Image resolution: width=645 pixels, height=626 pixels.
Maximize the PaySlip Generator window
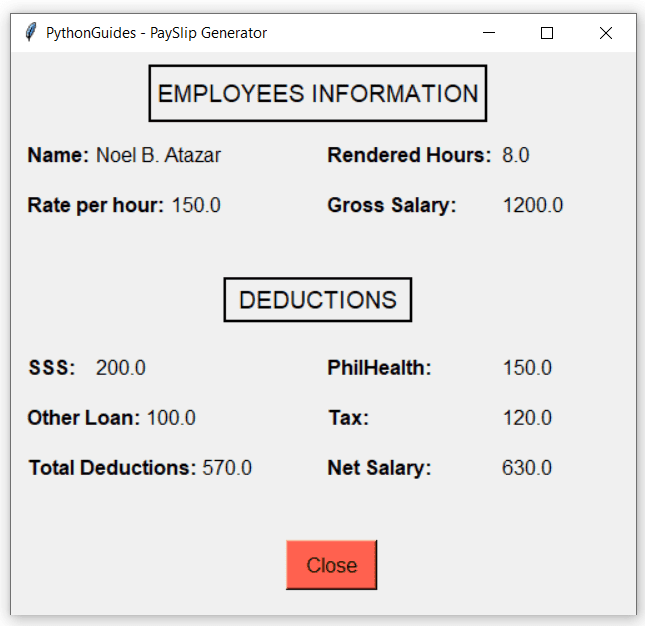click(x=547, y=33)
